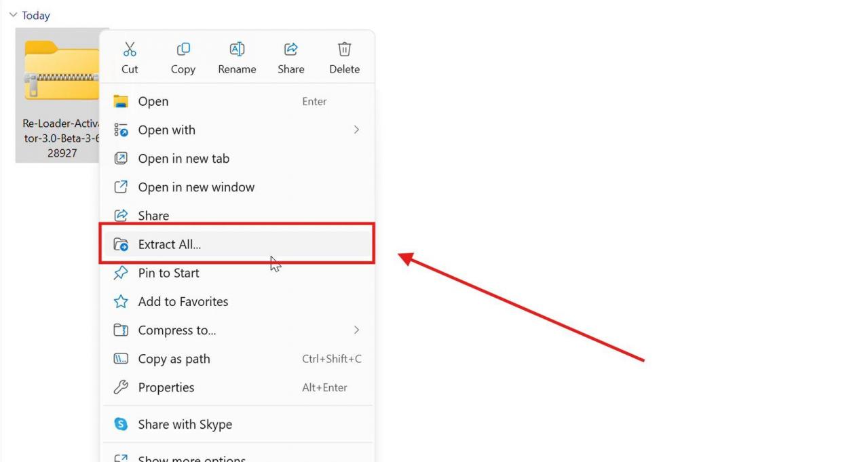Click the Rename icon
This screenshot has width=868, height=462.
(x=236, y=49)
